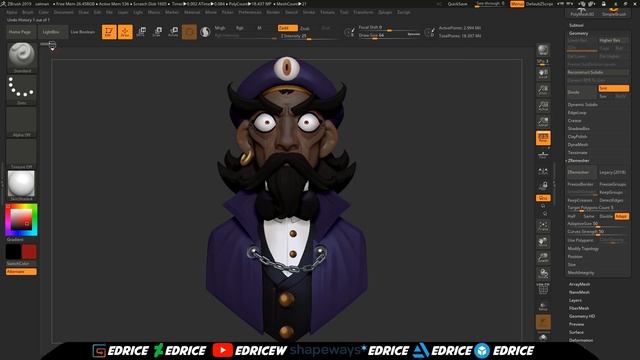Open the Alpha Off slot
The image size is (640, 360).
click(x=22, y=122)
